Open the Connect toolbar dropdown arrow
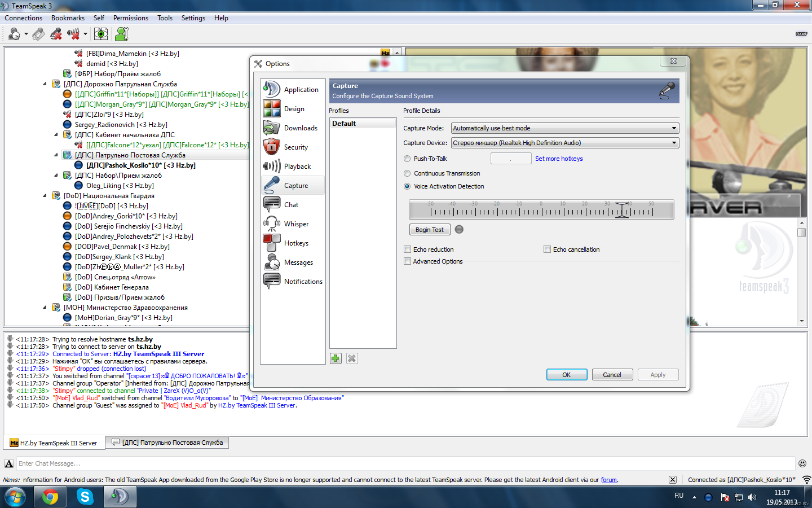Screen dimensions: 812x508 point(26,34)
